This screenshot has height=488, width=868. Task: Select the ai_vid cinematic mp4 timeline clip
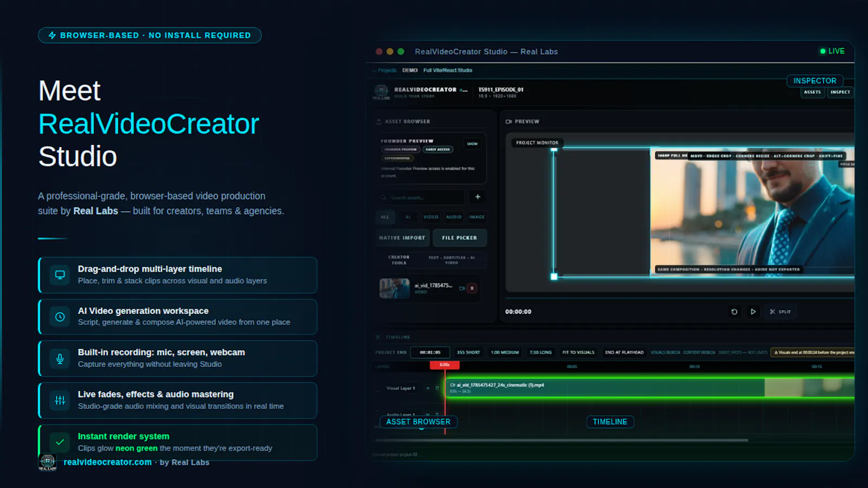pos(649,388)
